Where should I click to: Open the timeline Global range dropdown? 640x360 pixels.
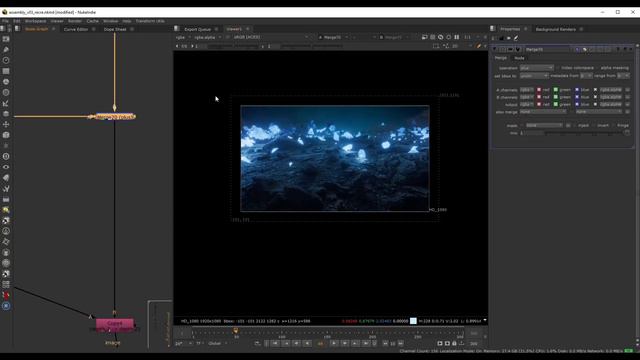click(217, 344)
